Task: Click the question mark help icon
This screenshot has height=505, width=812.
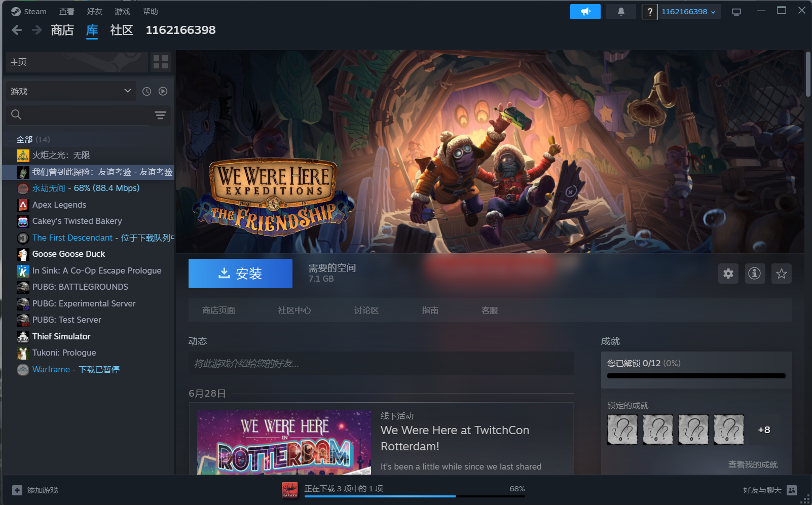Action: tap(649, 12)
